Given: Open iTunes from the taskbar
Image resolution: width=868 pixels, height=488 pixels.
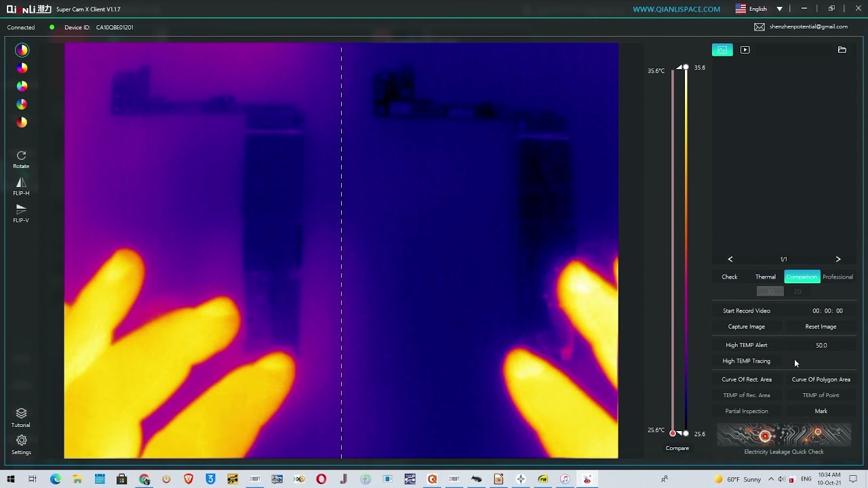Looking at the screenshot, I should pos(565,479).
